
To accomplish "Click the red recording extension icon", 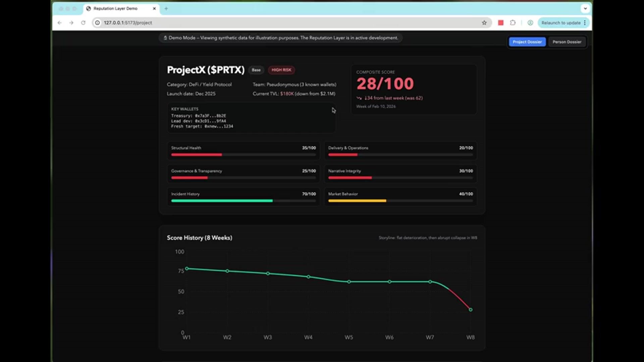I will point(501,23).
